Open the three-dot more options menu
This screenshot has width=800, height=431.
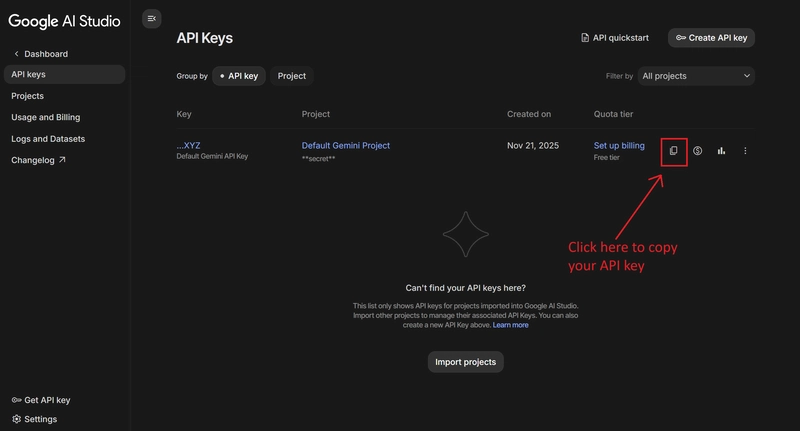[x=745, y=150]
